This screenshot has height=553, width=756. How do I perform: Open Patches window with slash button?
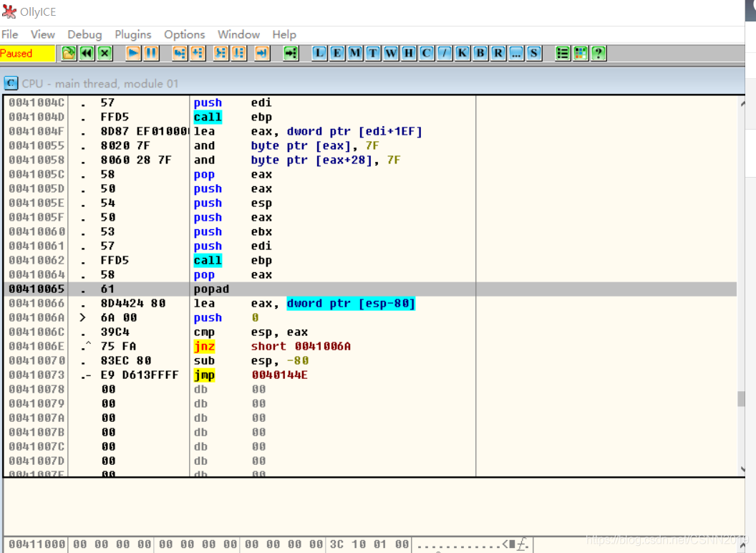point(444,53)
